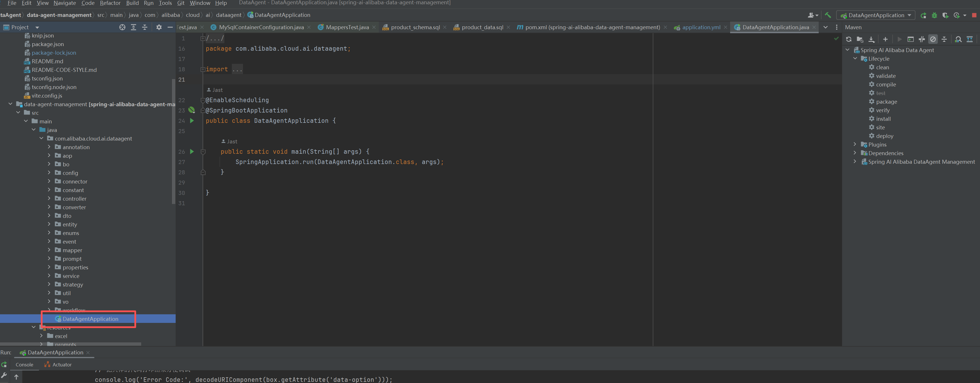Toggle fold on import line
Image resolution: width=980 pixels, height=383 pixels.
pyautogui.click(x=203, y=69)
